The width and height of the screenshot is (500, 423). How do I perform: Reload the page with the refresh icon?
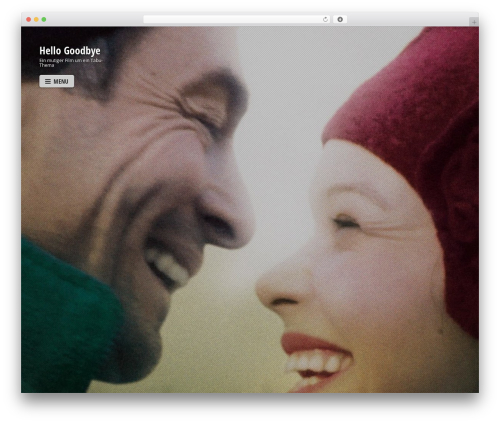(325, 20)
